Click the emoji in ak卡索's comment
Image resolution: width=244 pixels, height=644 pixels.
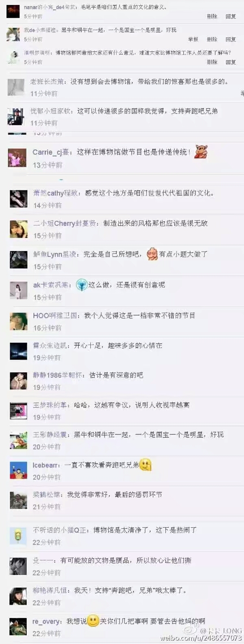pyautogui.click(x=82, y=285)
